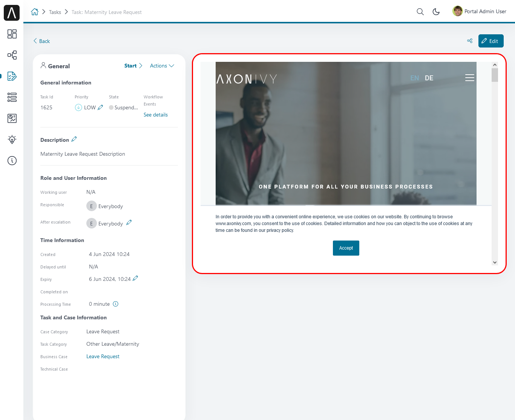The height and width of the screenshot is (420, 515).
Task: Click the AXON IVY logo in iframe
Action: (247, 79)
